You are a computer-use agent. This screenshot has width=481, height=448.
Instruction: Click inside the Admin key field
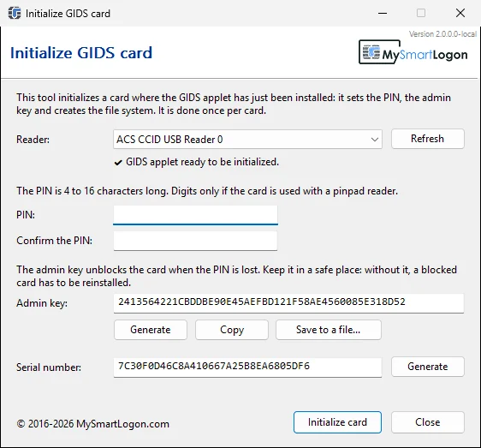pyautogui.click(x=288, y=303)
